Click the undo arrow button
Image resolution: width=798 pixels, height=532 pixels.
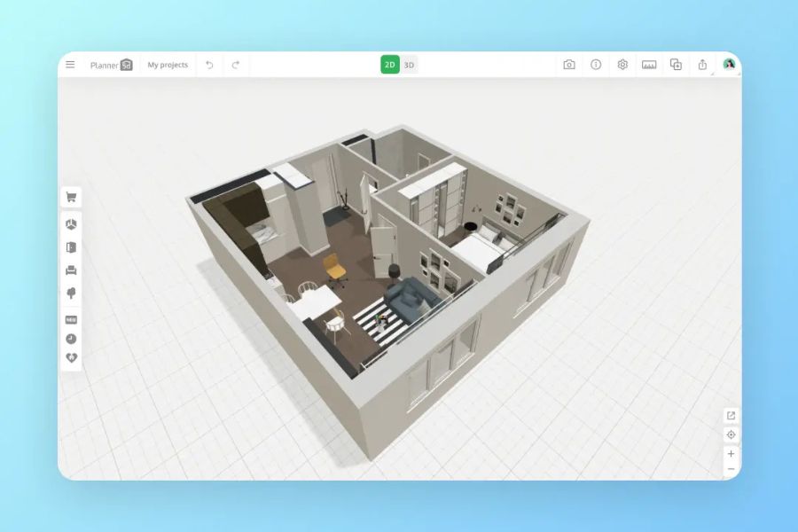pos(208,65)
